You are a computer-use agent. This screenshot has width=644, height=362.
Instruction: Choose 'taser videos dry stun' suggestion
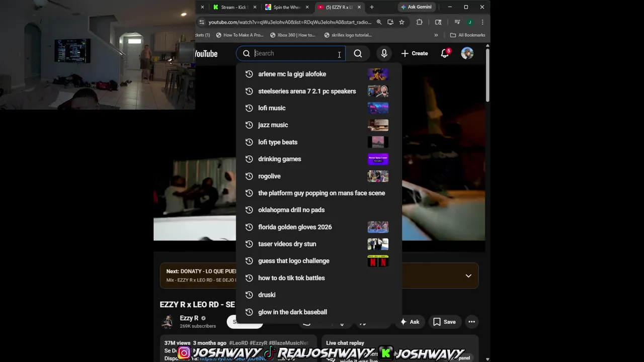tap(318, 244)
